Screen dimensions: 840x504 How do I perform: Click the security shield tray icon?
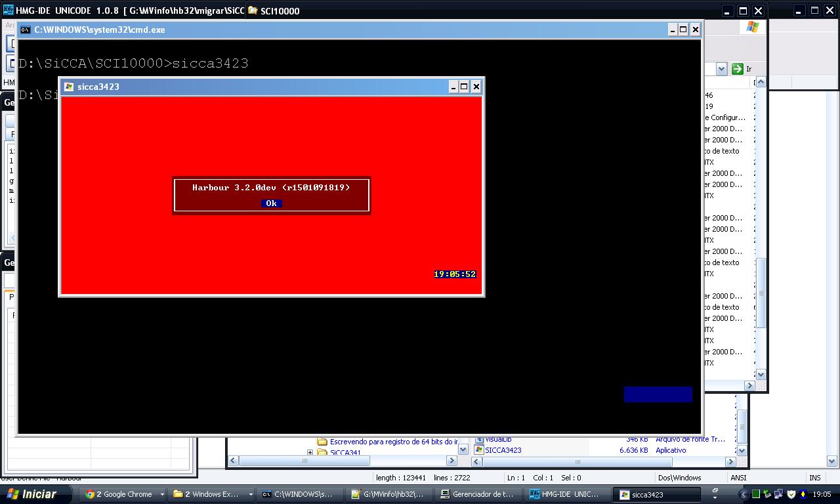pyautogui.click(x=791, y=494)
